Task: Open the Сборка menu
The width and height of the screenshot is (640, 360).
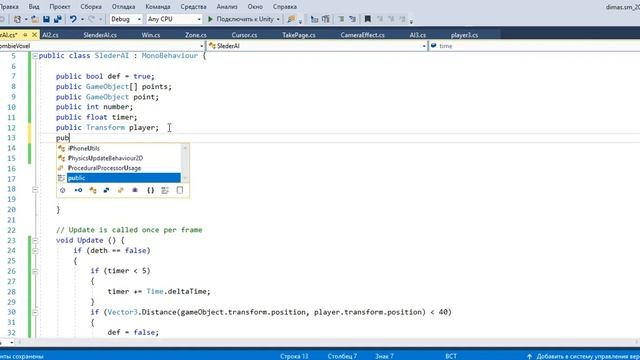Action: pyautogui.click(x=91, y=7)
